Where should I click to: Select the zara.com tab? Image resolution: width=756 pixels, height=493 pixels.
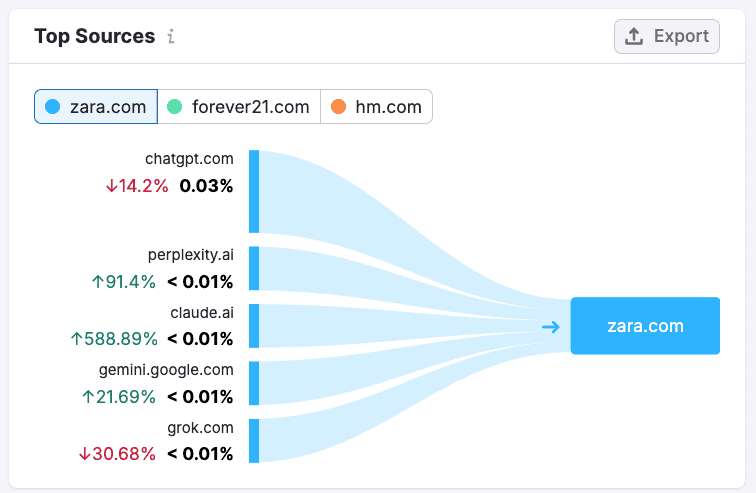[x=96, y=107]
